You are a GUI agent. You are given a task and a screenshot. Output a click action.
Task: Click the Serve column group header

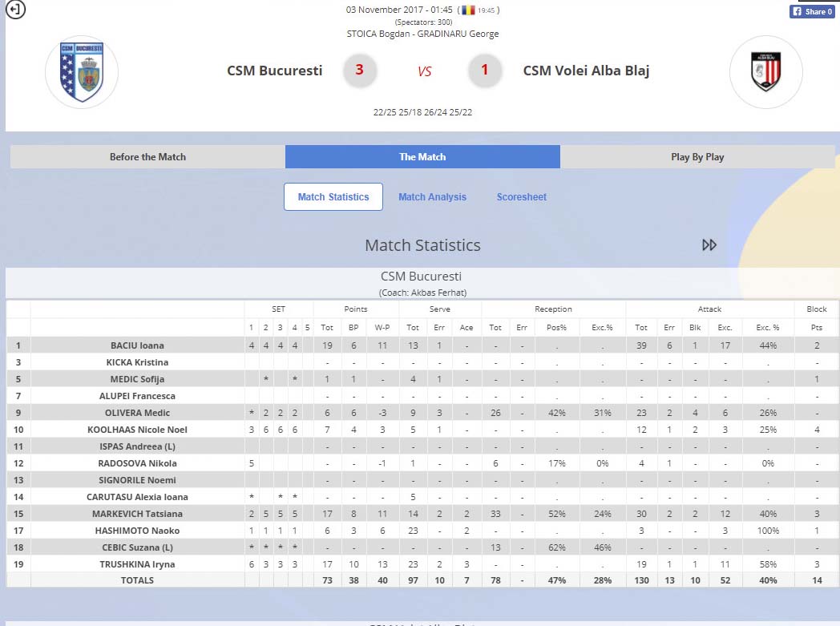point(440,309)
